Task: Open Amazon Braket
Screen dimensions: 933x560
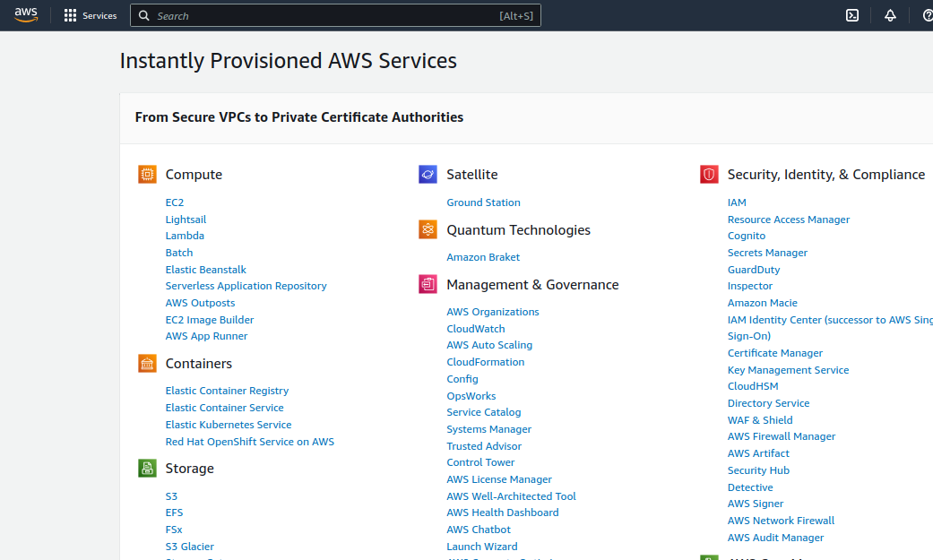Action: (x=483, y=257)
